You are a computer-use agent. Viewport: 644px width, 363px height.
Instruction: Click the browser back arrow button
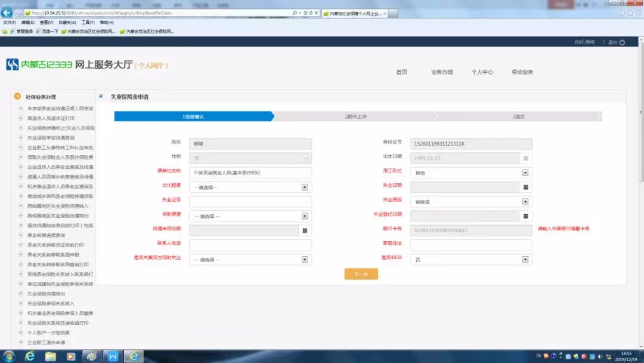click(x=7, y=13)
